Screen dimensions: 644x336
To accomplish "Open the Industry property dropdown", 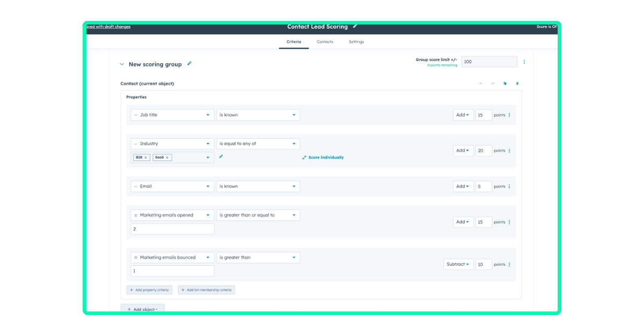I will (173, 144).
